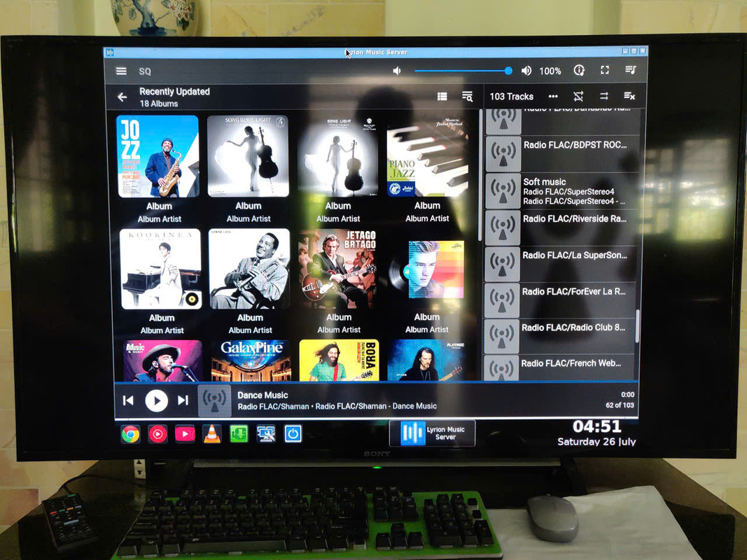Switch album view to list layout
The height and width of the screenshot is (560, 747).
pyautogui.click(x=442, y=97)
